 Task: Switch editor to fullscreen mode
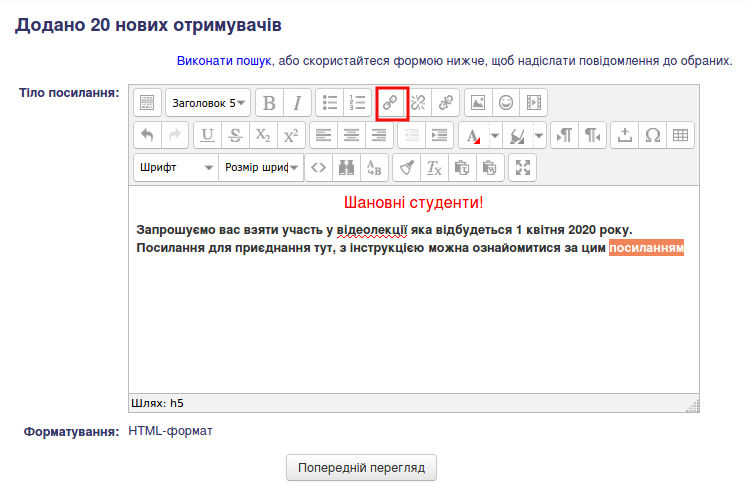point(523,168)
